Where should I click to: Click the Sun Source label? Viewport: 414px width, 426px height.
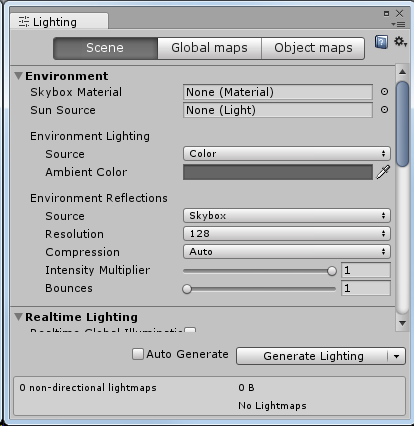63,110
